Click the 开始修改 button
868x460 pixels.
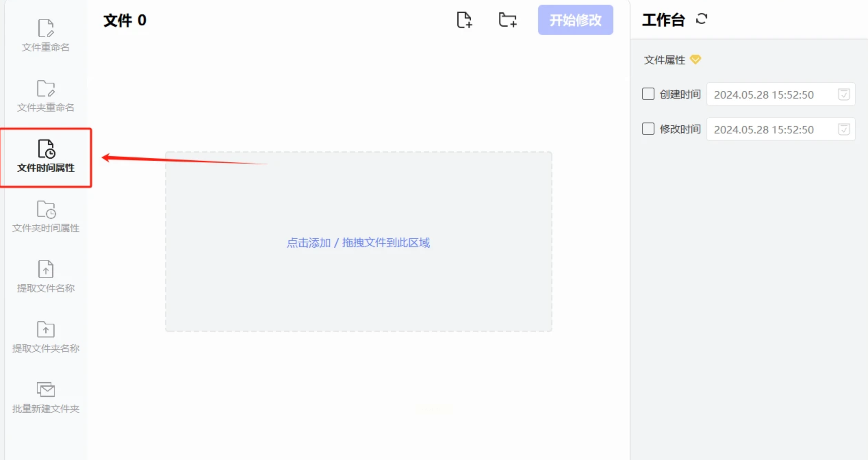tap(575, 20)
